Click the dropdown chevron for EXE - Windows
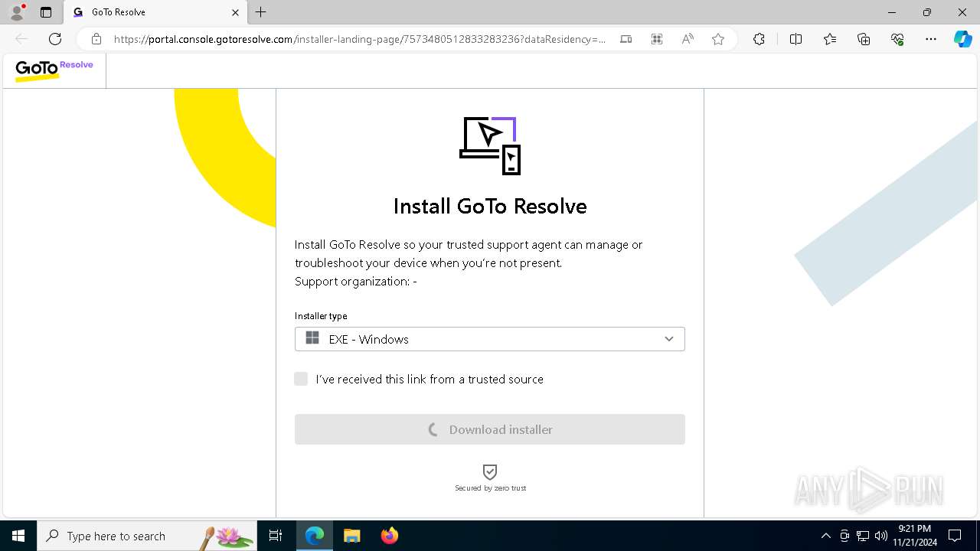The width and height of the screenshot is (980, 551). (669, 339)
